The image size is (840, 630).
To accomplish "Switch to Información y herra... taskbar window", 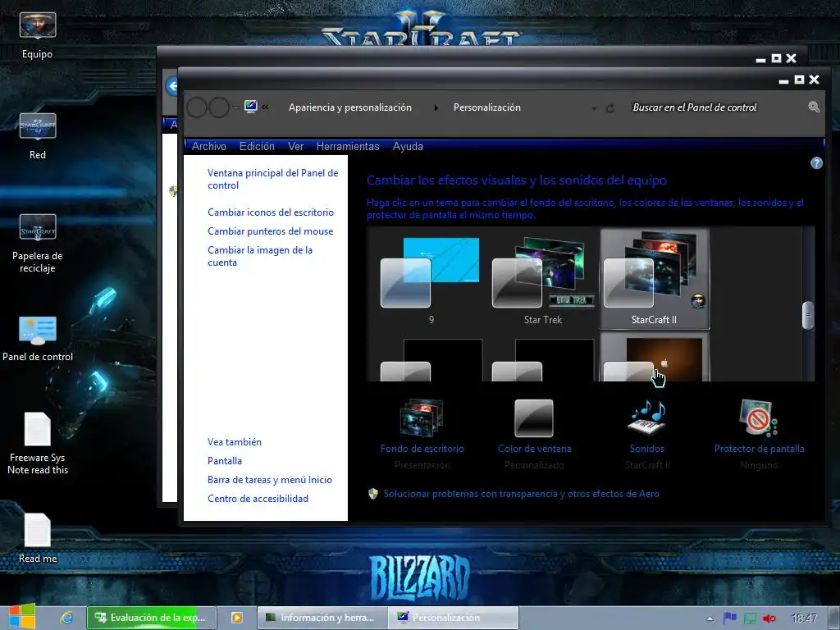I will point(322,618).
